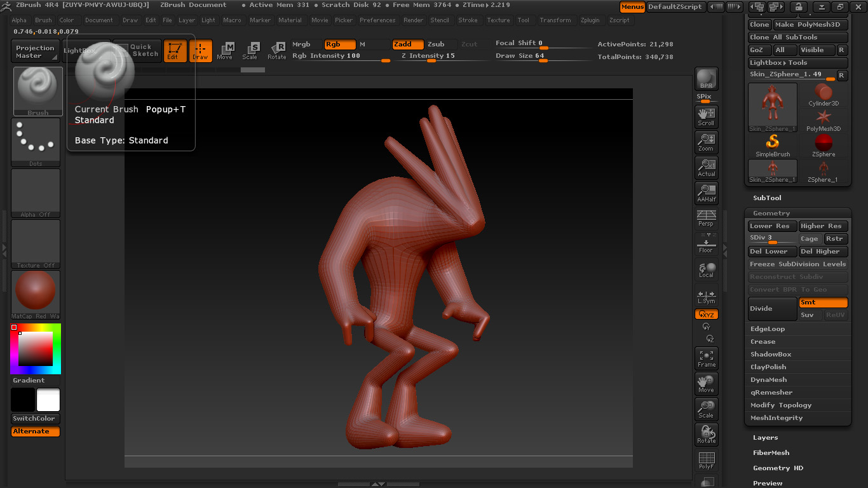Viewport: 868px width, 488px height.
Task: Open the Transform menu
Action: (x=555, y=20)
